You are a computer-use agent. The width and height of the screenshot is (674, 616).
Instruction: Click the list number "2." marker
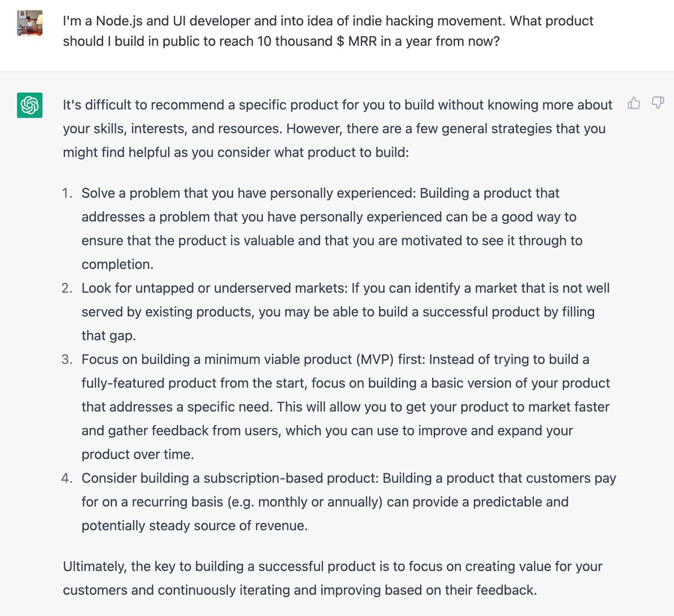tap(67, 288)
